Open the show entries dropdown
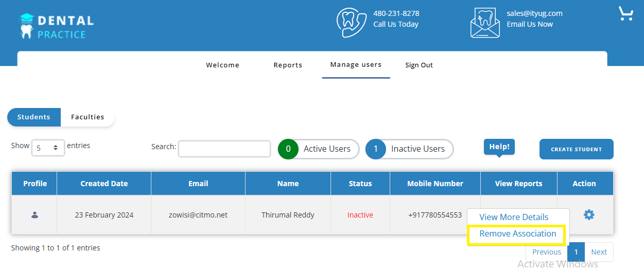 click(48, 148)
